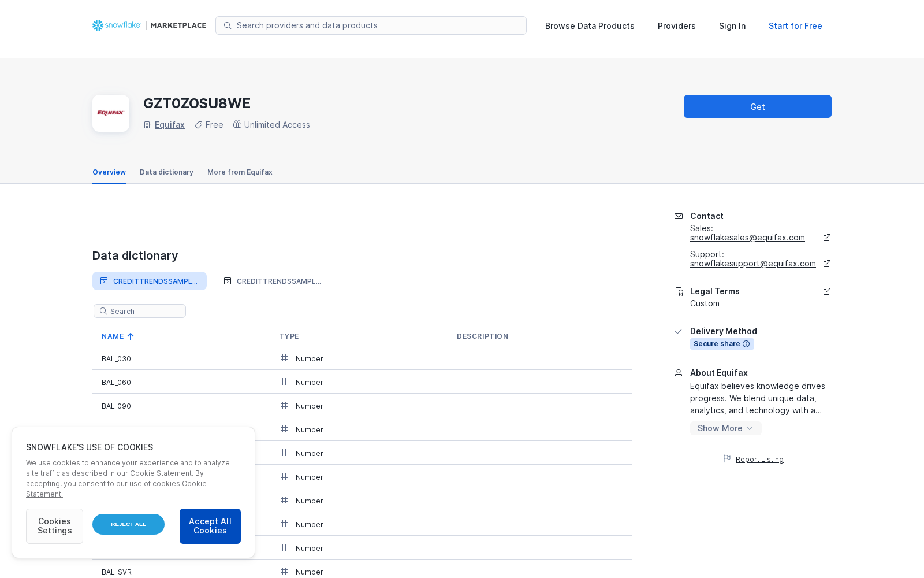Click the Unlimited Access icon
924x578 pixels.
tap(237, 124)
